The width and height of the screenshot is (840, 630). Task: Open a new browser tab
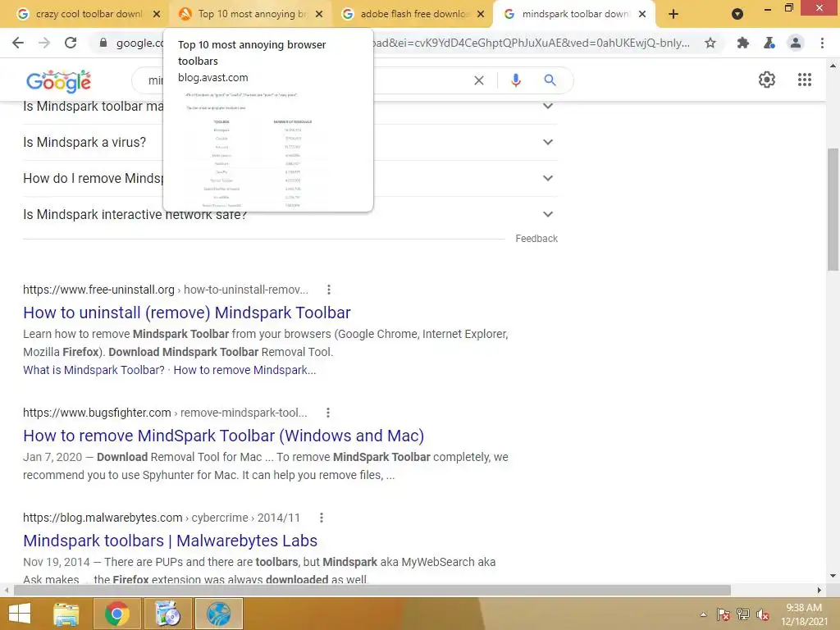673,14
